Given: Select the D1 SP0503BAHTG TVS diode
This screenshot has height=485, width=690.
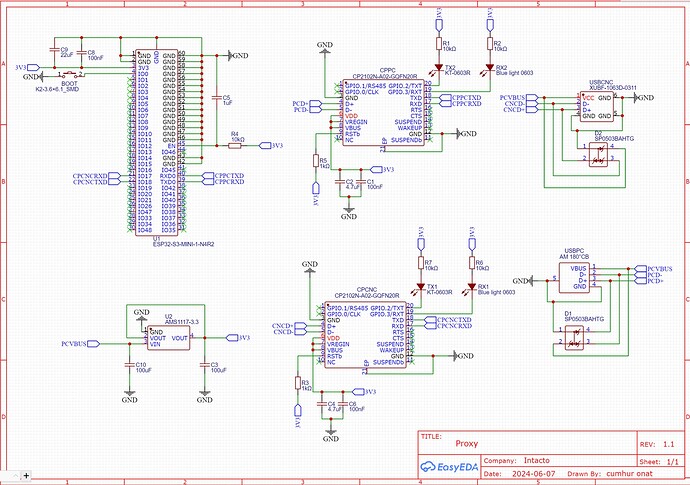Looking at the screenshot, I should click(574, 338).
